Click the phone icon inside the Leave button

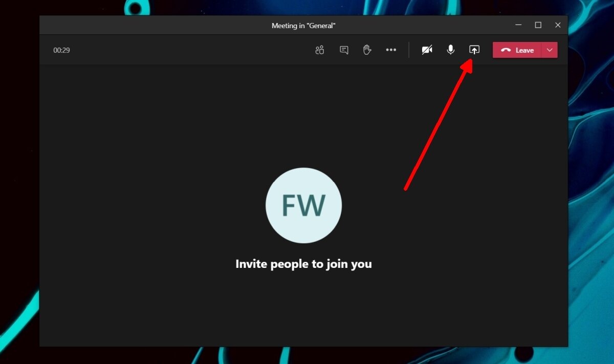pyautogui.click(x=506, y=50)
